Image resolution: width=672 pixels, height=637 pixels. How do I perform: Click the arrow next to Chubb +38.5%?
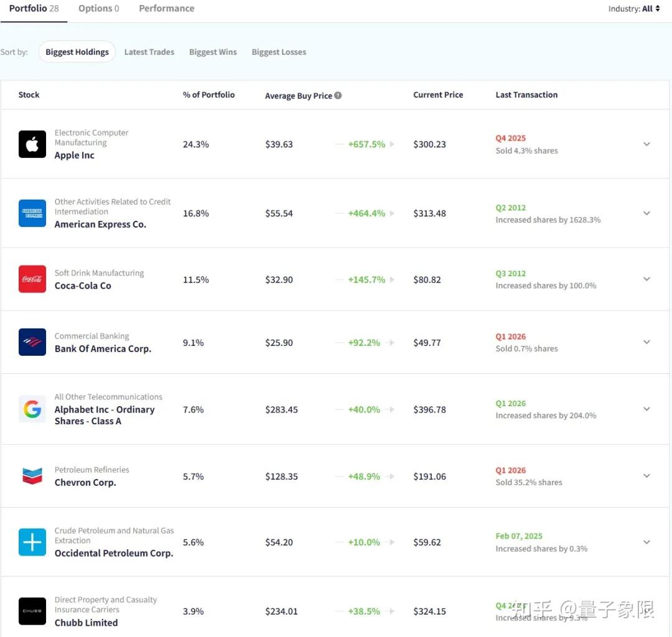(x=390, y=611)
